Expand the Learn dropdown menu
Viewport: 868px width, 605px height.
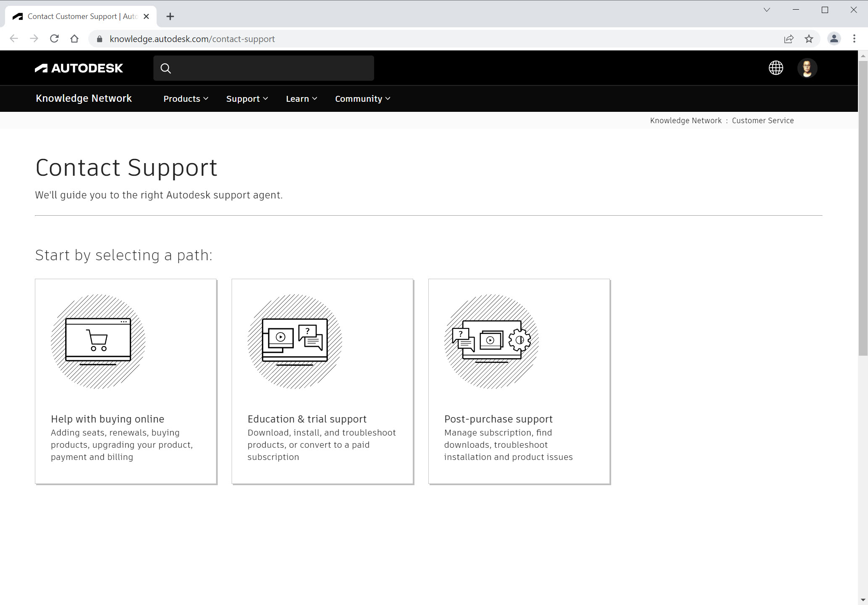coord(301,99)
